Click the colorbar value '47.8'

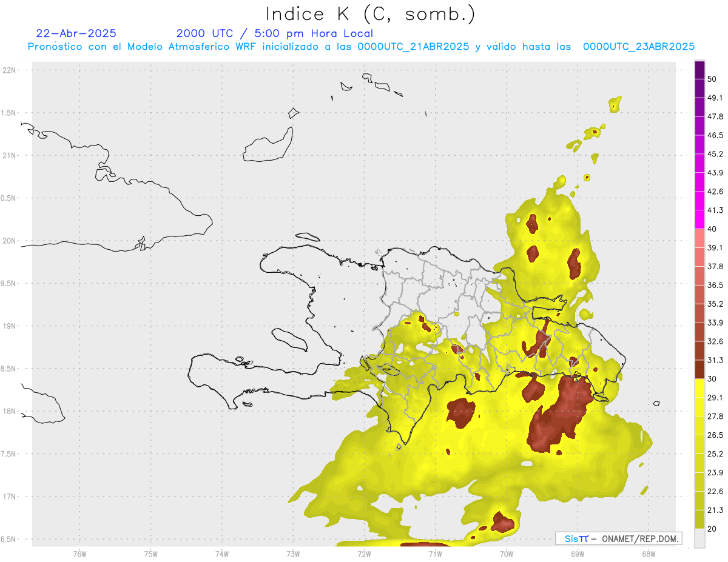point(715,116)
